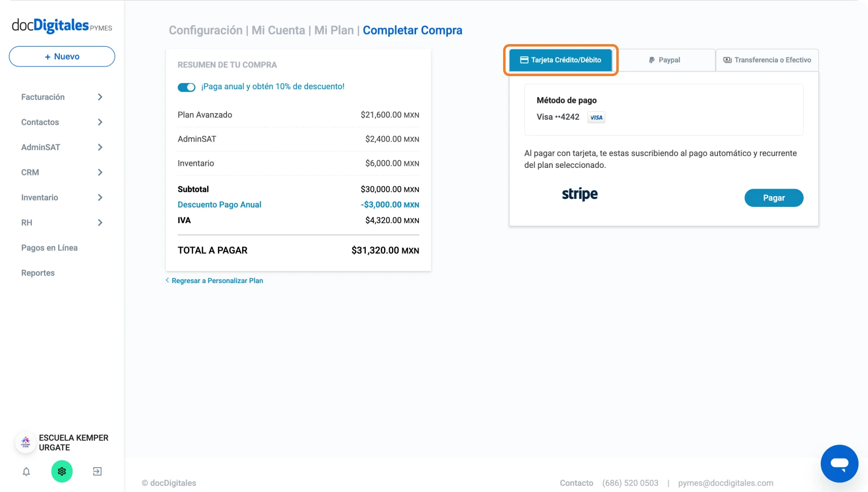Screen dimensions: 868x492
Task: Switch to the Paypal payment tab
Action: [x=665, y=60]
